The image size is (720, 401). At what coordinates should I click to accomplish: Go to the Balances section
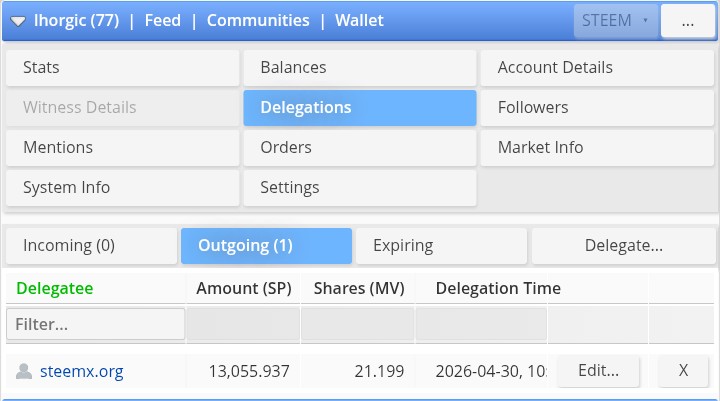pos(360,68)
